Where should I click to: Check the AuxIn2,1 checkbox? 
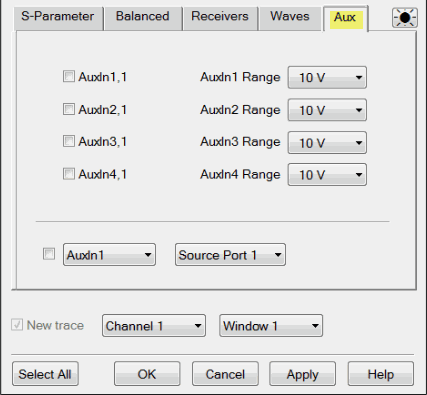tap(69, 109)
